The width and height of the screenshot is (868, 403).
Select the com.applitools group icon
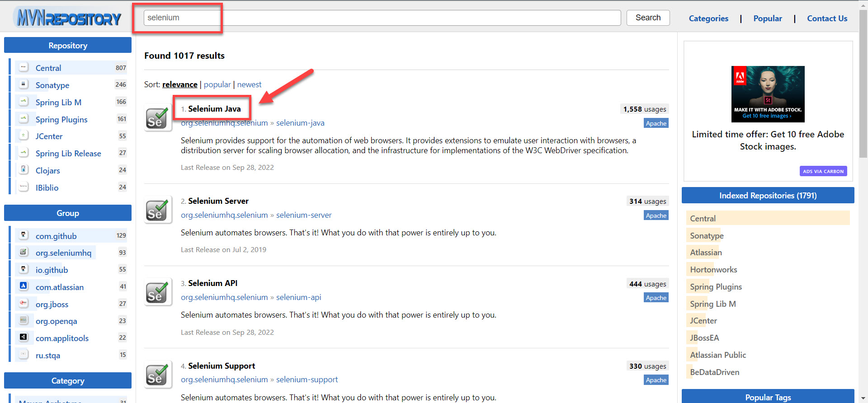[x=24, y=337]
